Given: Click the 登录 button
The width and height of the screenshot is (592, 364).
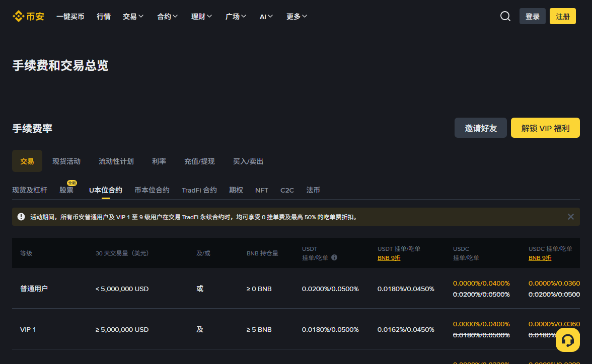Looking at the screenshot, I should coord(533,16).
